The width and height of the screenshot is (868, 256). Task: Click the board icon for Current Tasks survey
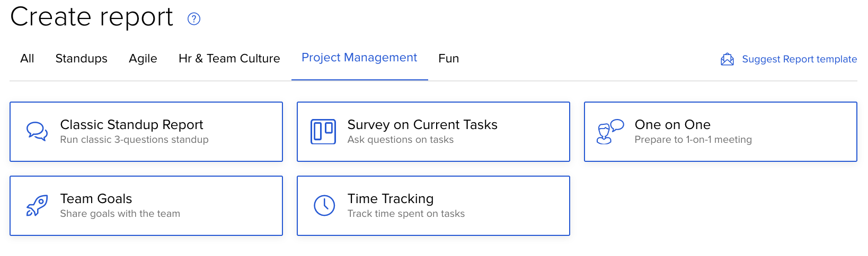pos(323,132)
